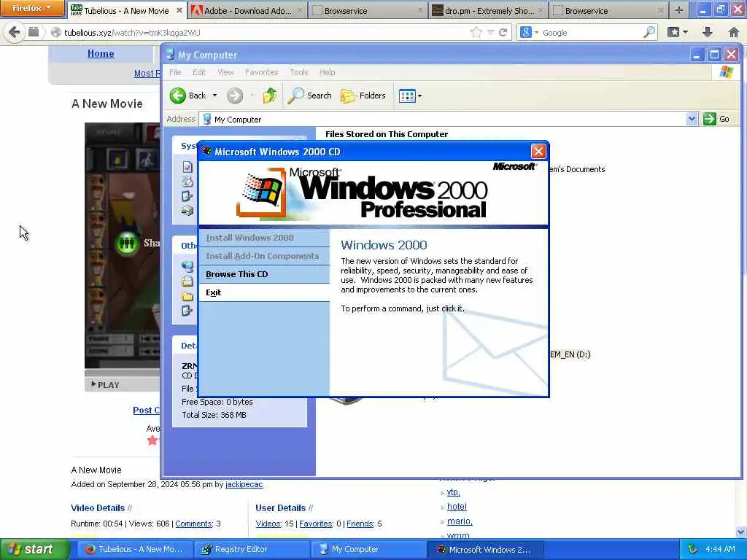Open Help menu in My Computer
This screenshot has height=560, width=747.
(328, 72)
